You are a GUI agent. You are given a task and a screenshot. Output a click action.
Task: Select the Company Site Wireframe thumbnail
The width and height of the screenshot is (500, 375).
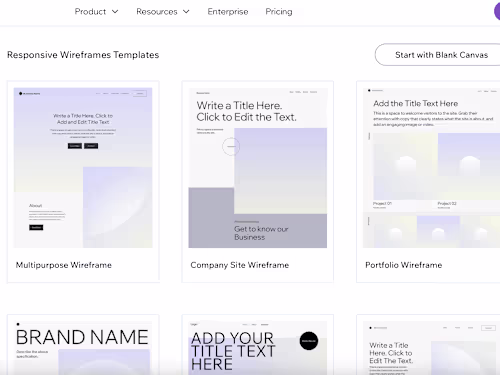pyautogui.click(x=258, y=168)
